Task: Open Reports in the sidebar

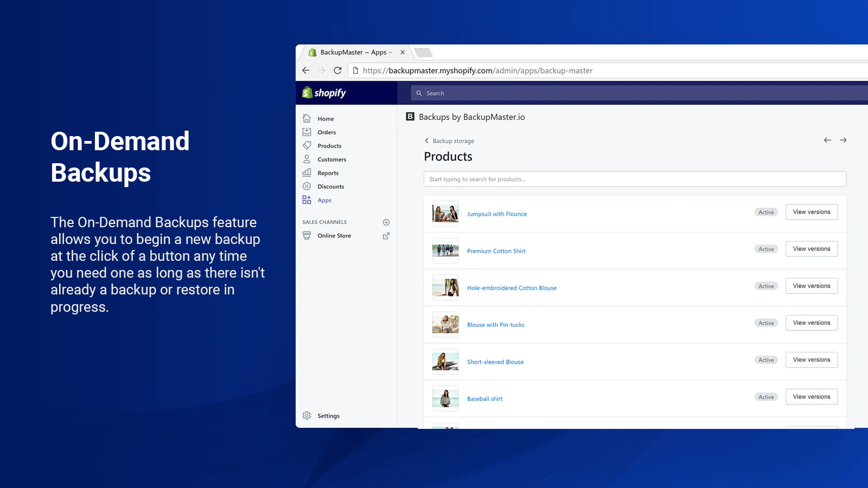Action: coord(328,173)
